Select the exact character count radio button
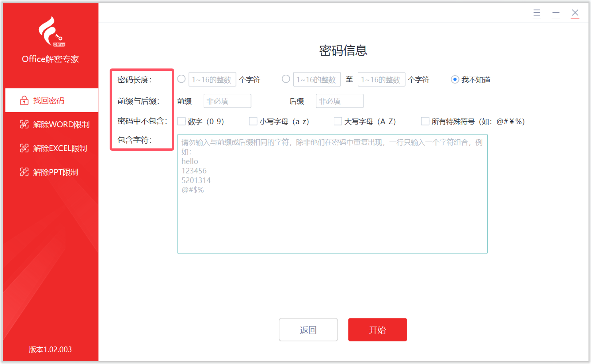Viewport: 591px width, 364px height. pyautogui.click(x=181, y=79)
